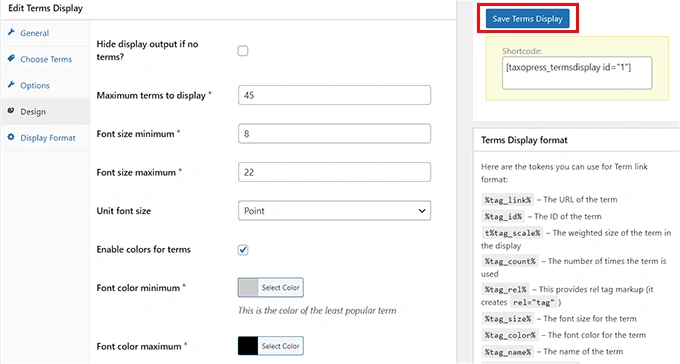Click the rel="tag" code snippet

[533, 303]
